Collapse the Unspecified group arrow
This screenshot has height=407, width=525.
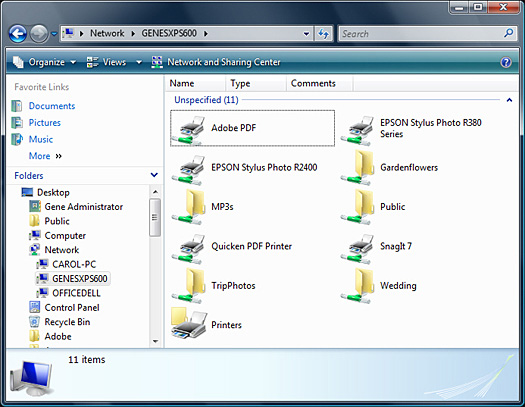[x=509, y=100]
